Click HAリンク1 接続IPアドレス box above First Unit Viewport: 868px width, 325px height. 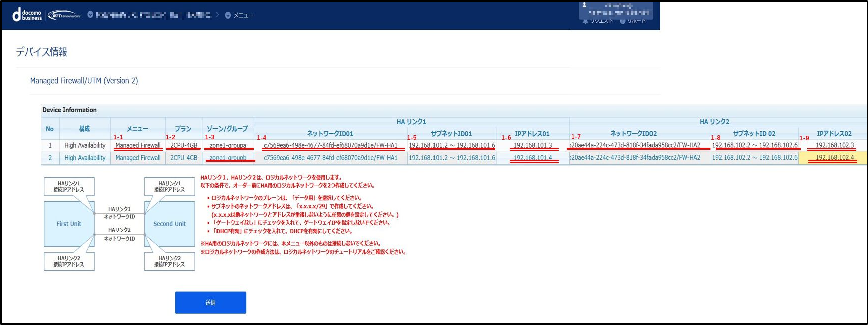click(x=69, y=187)
